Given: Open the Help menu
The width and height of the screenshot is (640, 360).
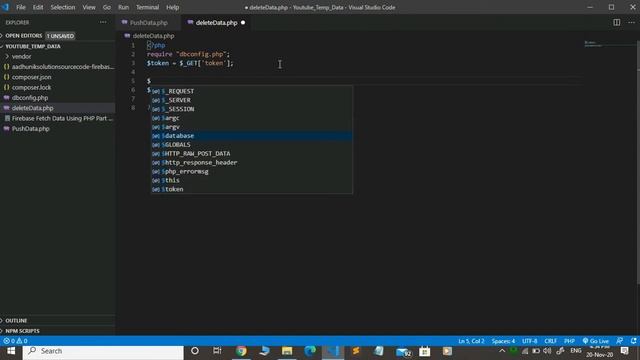Looking at the screenshot, I should click(x=173, y=7).
